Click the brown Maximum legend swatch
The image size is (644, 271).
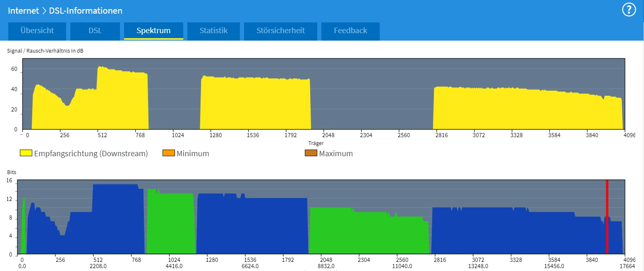[x=311, y=153]
